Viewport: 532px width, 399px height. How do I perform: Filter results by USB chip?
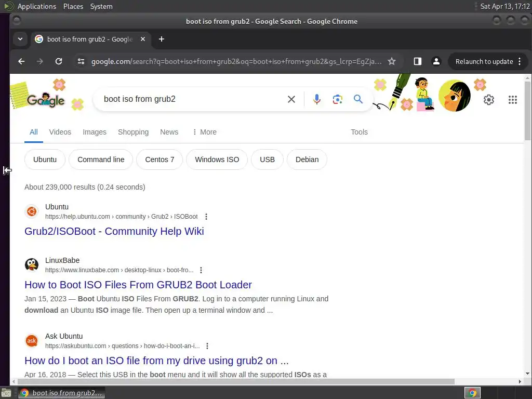pos(267,159)
